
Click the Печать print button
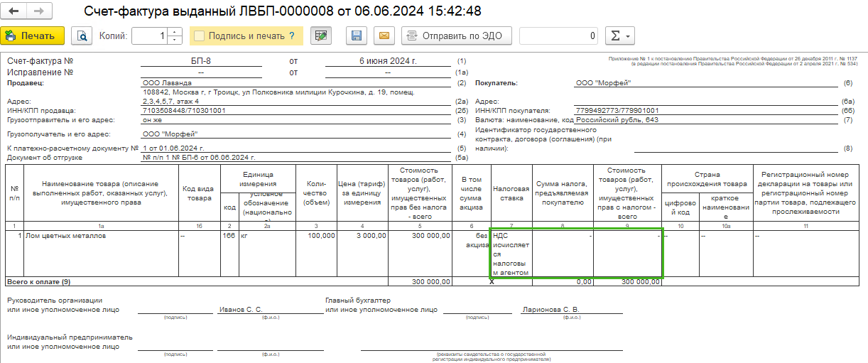pos(33,36)
